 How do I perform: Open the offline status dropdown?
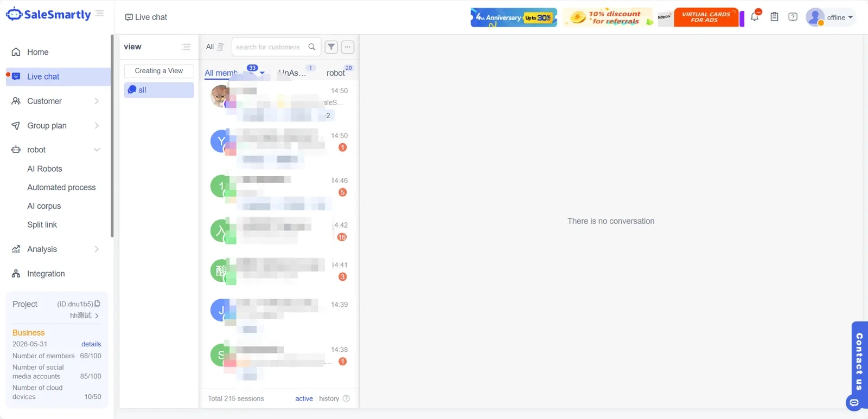831,17
